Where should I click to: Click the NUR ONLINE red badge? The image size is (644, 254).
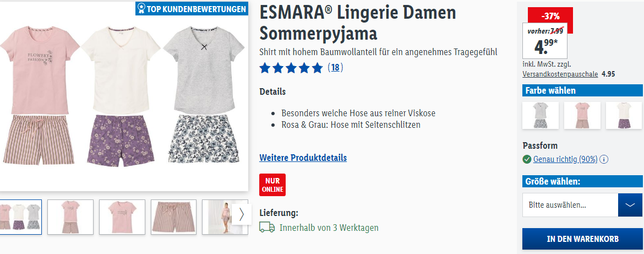272,185
